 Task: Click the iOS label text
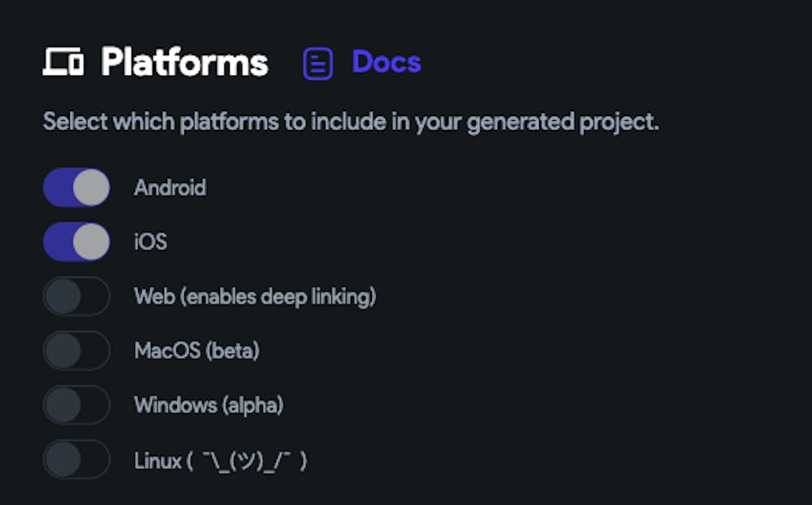click(x=150, y=242)
